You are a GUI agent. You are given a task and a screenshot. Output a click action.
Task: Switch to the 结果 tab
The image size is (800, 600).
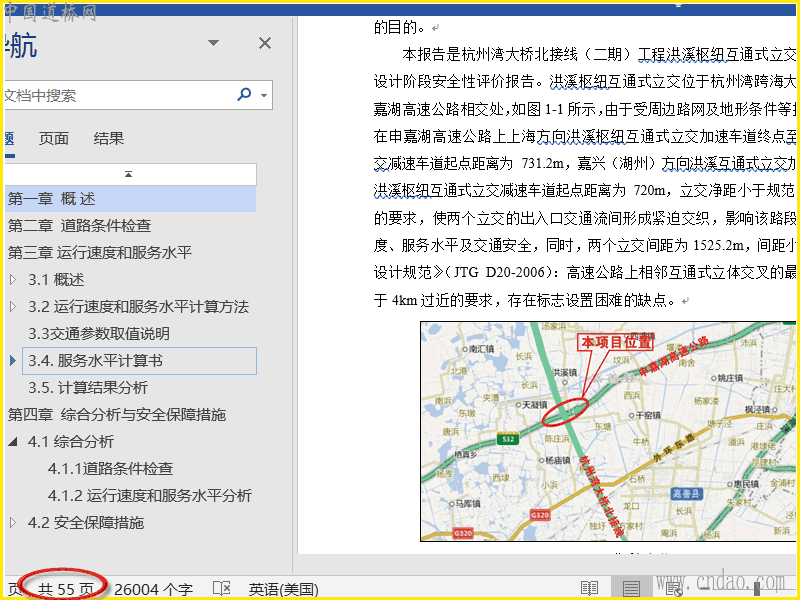pyautogui.click(x=109, y=138)
